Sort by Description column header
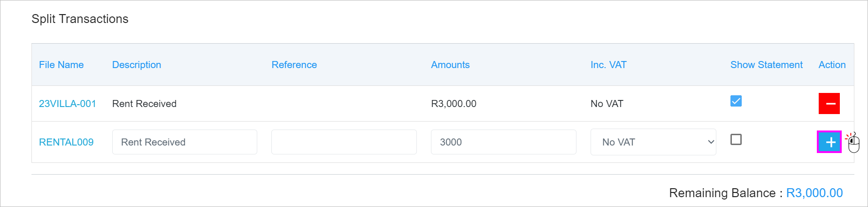The image size is (868, 207). (x=137, y=65)
